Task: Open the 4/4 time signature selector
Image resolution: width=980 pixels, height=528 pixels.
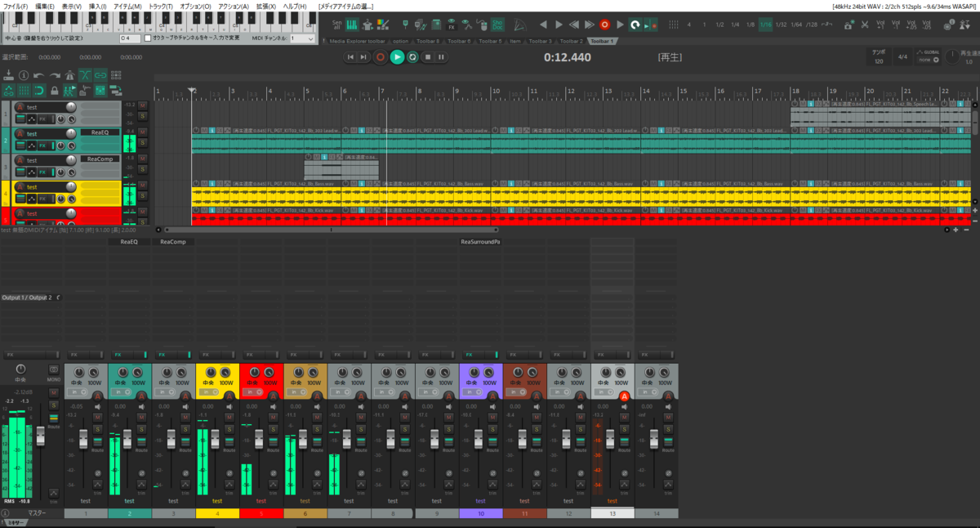Action: [902, 57]
